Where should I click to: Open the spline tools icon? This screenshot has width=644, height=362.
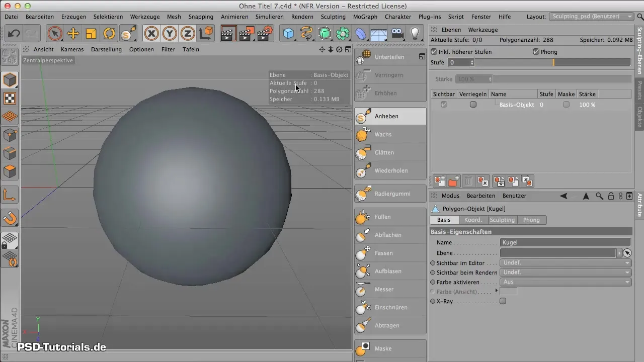306,34
